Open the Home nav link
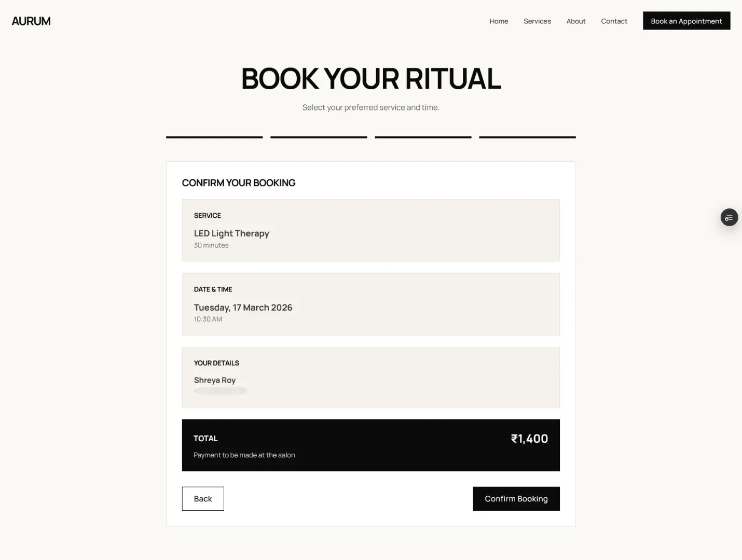The height and width of the screenshot is (560, 742). 499,21
